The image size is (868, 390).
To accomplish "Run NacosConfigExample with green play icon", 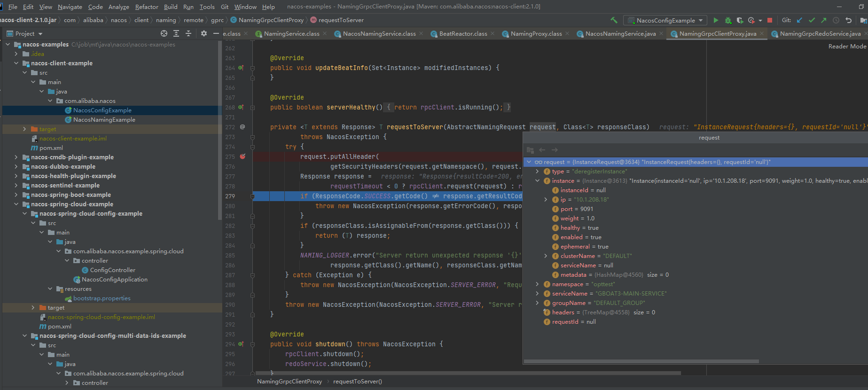I will (x=716, y=20).
